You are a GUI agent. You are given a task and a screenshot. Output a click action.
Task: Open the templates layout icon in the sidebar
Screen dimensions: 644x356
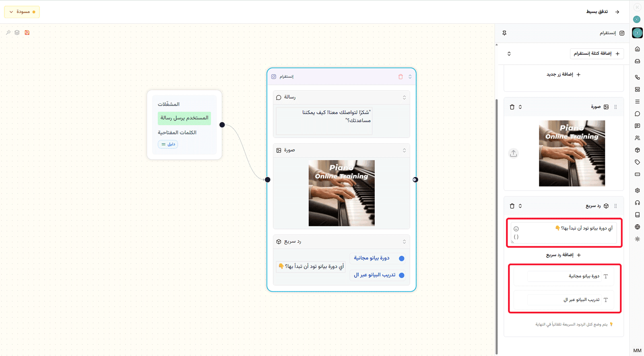(637, 89)
